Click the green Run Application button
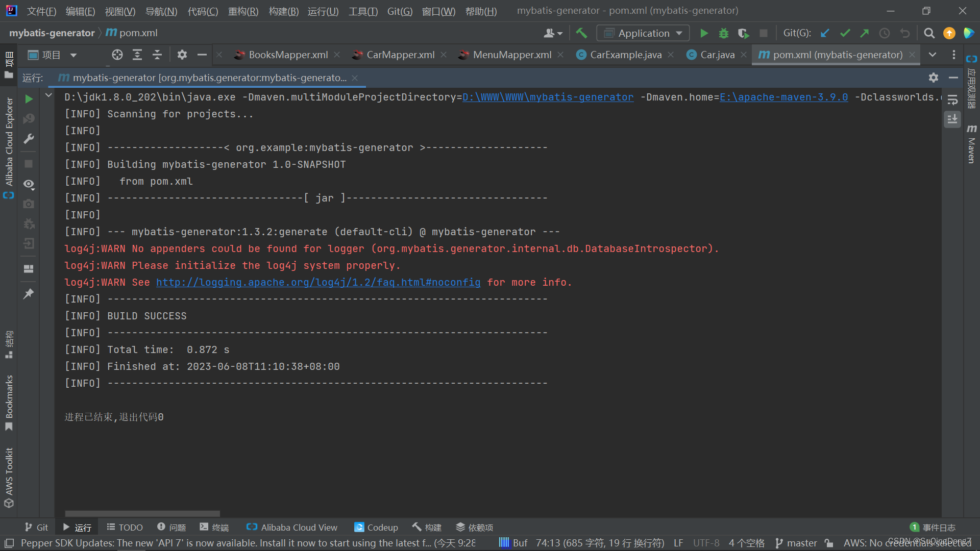The width and height of the screenshot is (980, 551). click(704, 33)
